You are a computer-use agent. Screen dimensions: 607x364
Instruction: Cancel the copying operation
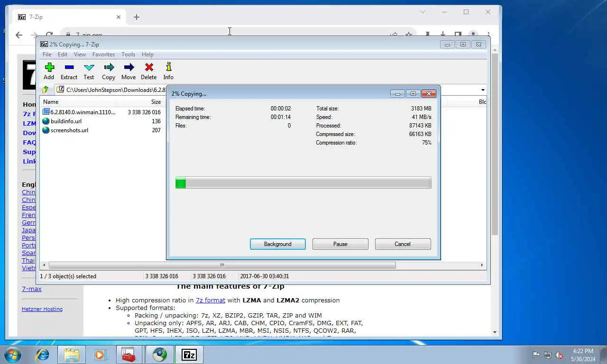click(403, 244)
